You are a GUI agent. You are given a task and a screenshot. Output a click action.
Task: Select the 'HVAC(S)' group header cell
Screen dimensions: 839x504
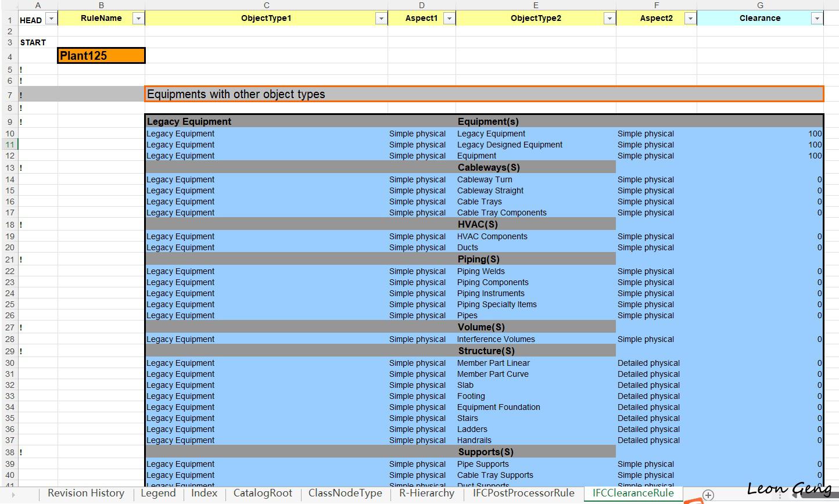[x=536, y=224]
